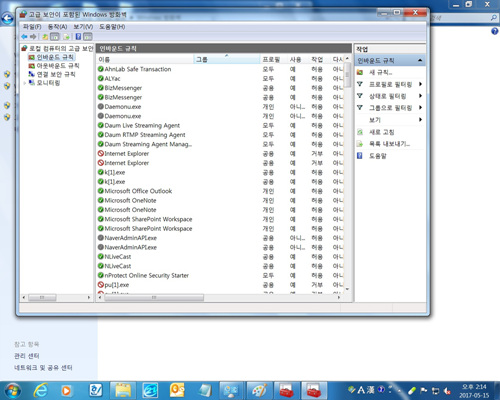Click the firewall icon in the window title bar
The image size is (500, 400).
point(23,14)
